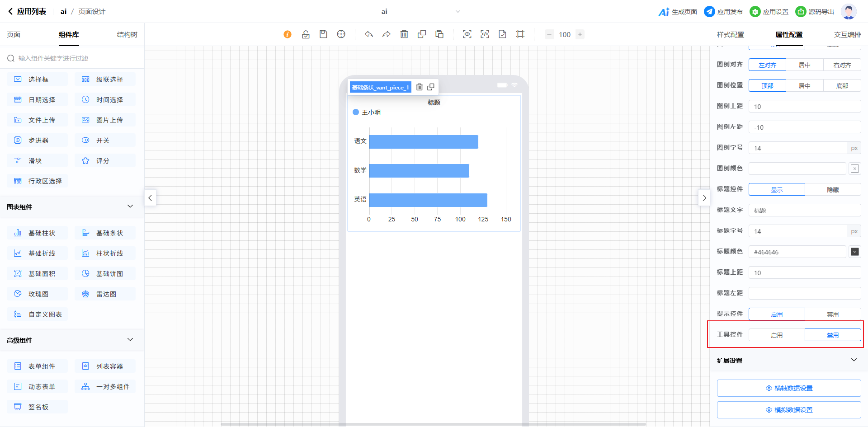The width and height of the screenshot is (868, 427).
Task: Switch to the 结构树 tab
Action: [x=127, y=35]
